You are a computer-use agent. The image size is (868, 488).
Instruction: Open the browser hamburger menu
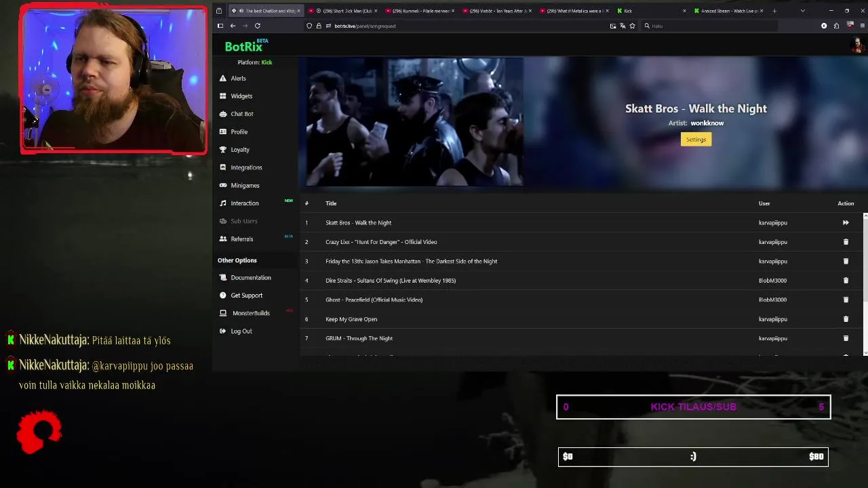[x=863, y=26]
